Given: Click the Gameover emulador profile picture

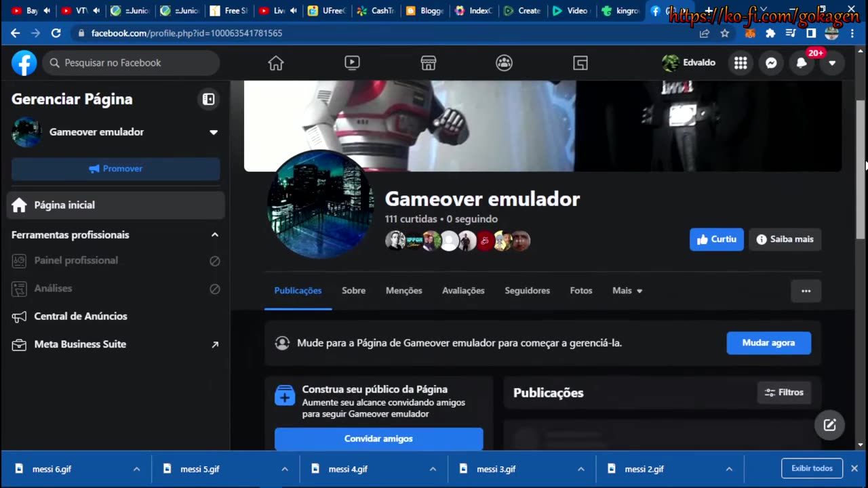Looking at the screenshot, I should pos(320,204).
